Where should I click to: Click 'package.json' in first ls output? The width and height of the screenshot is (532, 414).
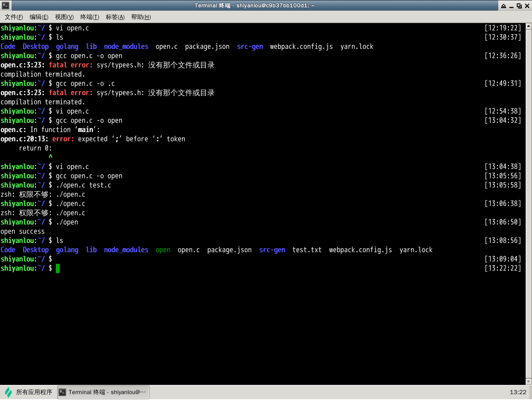(x=207, y=47)
